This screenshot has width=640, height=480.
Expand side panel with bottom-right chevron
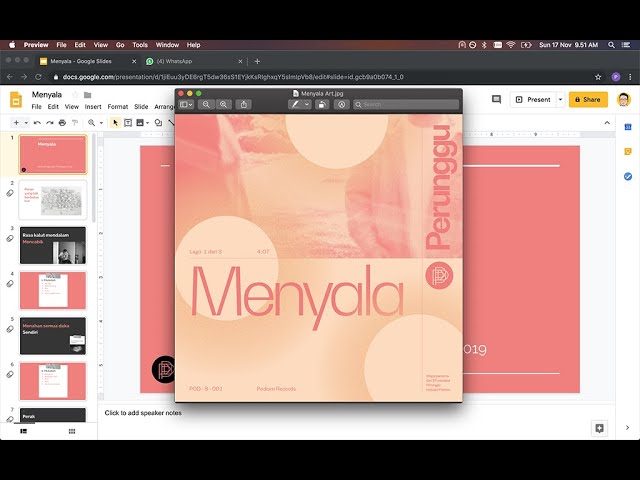(627, 427)
